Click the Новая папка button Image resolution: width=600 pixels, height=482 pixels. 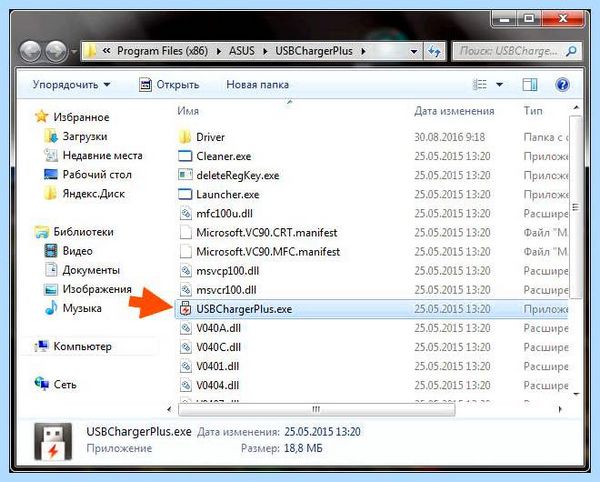pos(258,85)
